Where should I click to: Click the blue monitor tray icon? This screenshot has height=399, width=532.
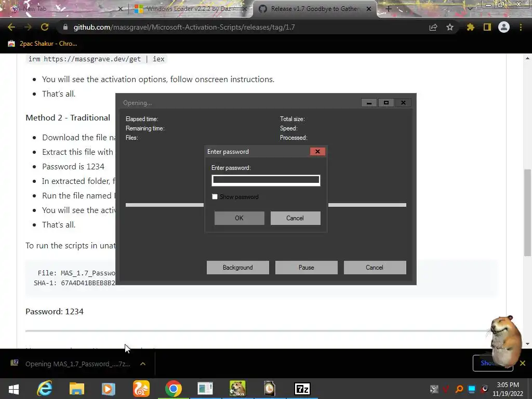point(472,389)
